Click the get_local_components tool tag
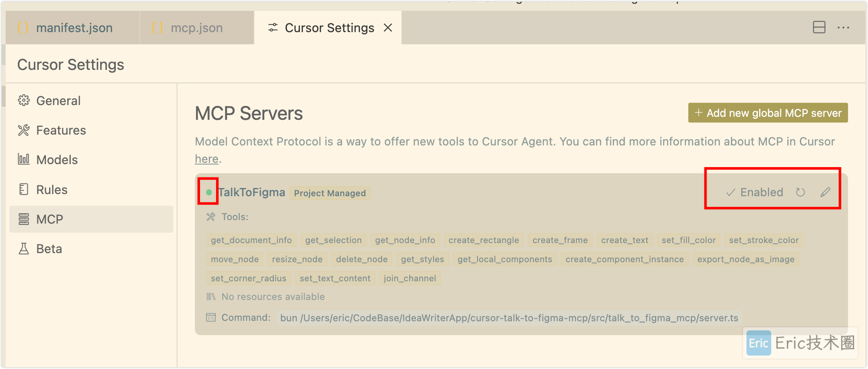868x369 pixels. click(x=505, y=259)
